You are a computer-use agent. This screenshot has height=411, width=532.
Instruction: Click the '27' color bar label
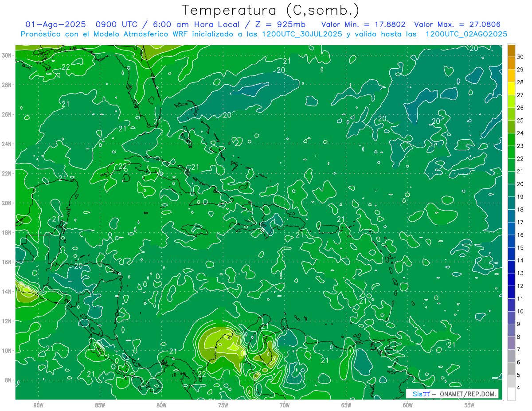pyautogui.click(x=520, y=95)
